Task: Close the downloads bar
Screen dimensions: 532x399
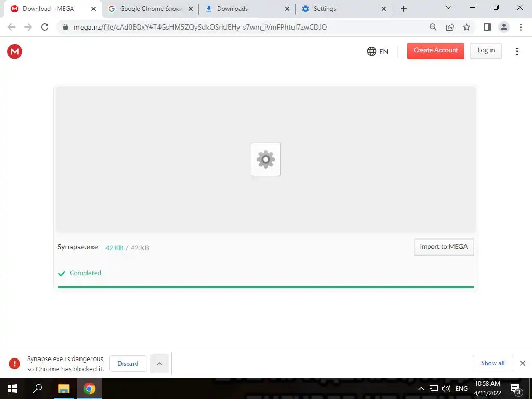Action: (523, 363)
